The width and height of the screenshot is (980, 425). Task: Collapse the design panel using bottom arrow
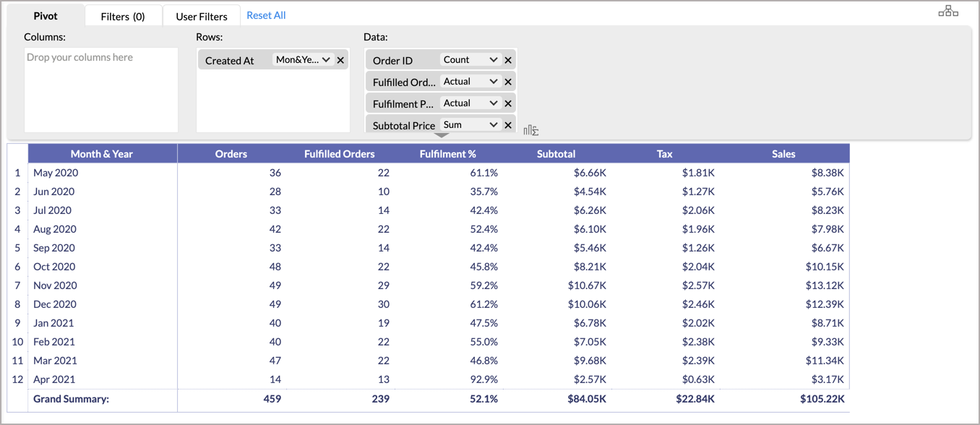(x=441, y=135)
